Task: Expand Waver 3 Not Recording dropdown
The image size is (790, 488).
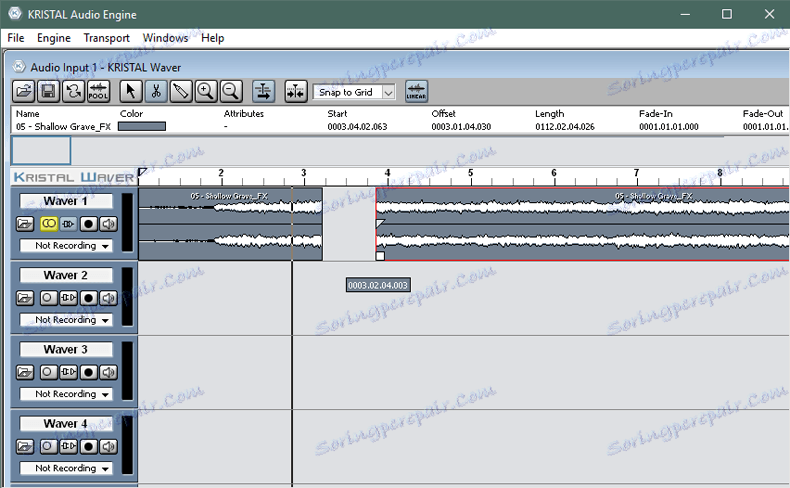Action: pyautogui.click(x=66, y=394)
